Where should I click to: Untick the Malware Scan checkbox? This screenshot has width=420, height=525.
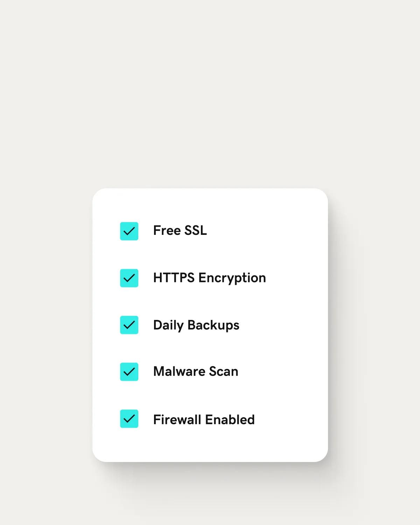129,372
